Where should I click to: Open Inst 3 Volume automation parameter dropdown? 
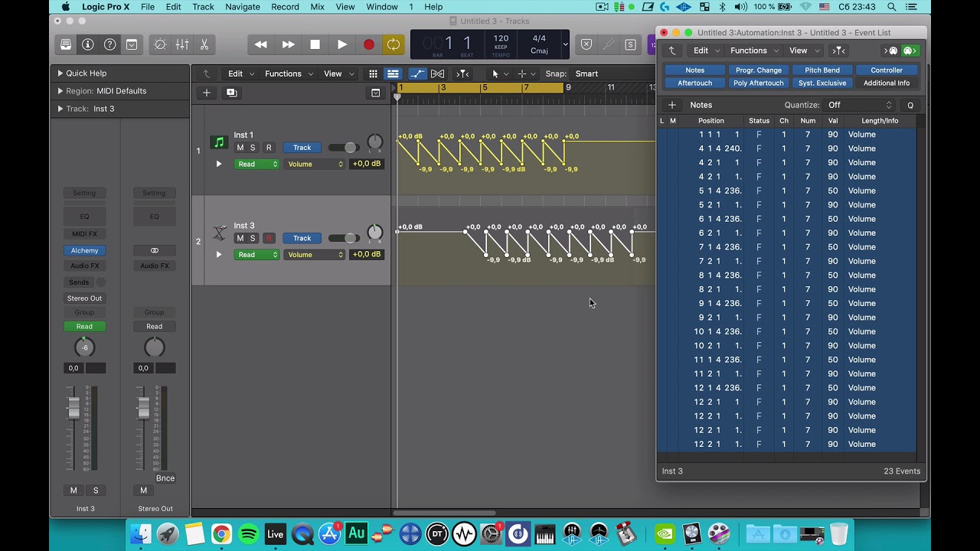click(x=315, y=254)
